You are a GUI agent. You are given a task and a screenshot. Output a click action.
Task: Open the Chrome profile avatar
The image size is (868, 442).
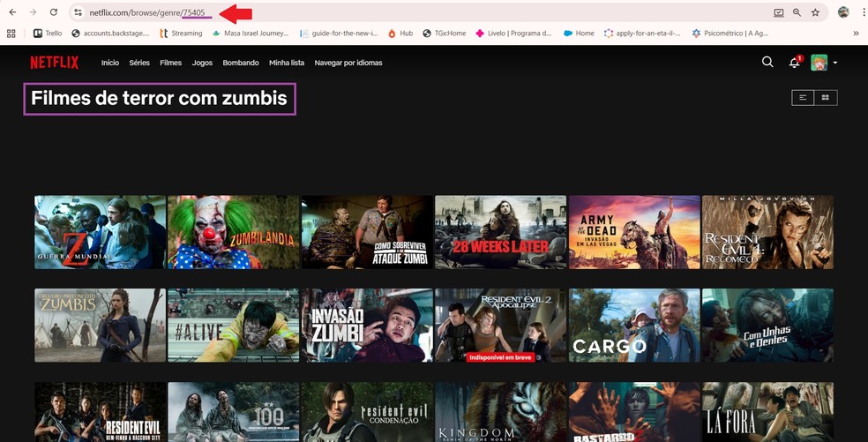click(843, 12)
